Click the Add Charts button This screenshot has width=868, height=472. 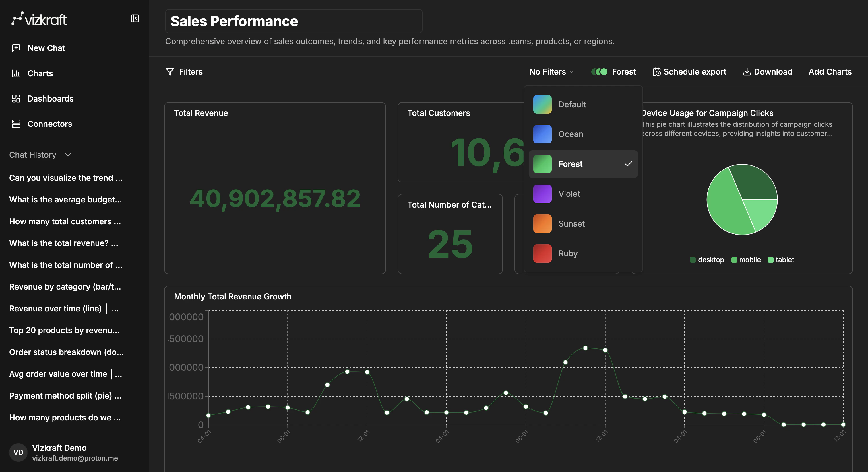830,71
